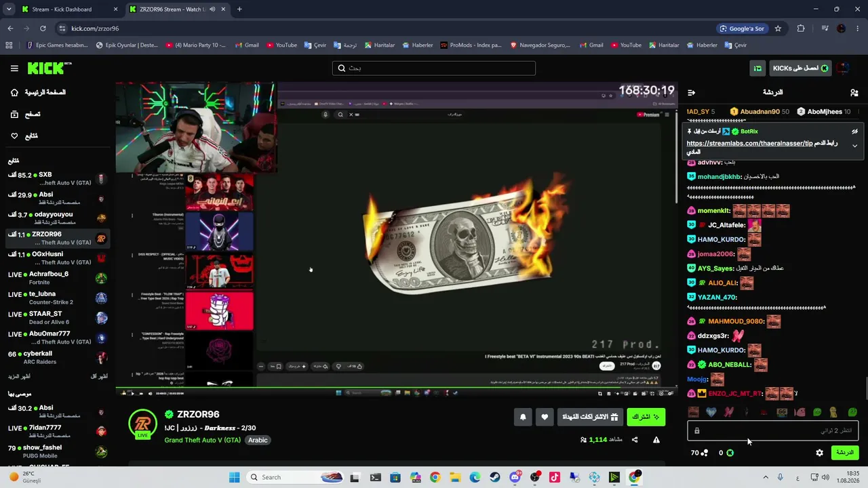Screen dimensions: 868x488
Task: Expand the pinned message chevron
Action: 854,146
